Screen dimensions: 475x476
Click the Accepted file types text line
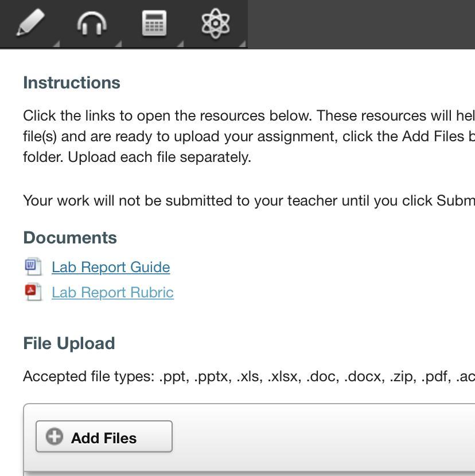pos(249,377)
